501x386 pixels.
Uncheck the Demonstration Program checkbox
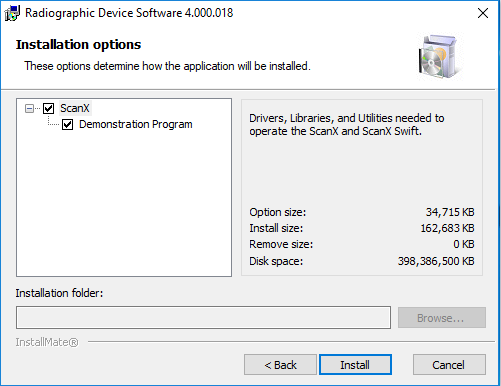(x=67, y=125)
